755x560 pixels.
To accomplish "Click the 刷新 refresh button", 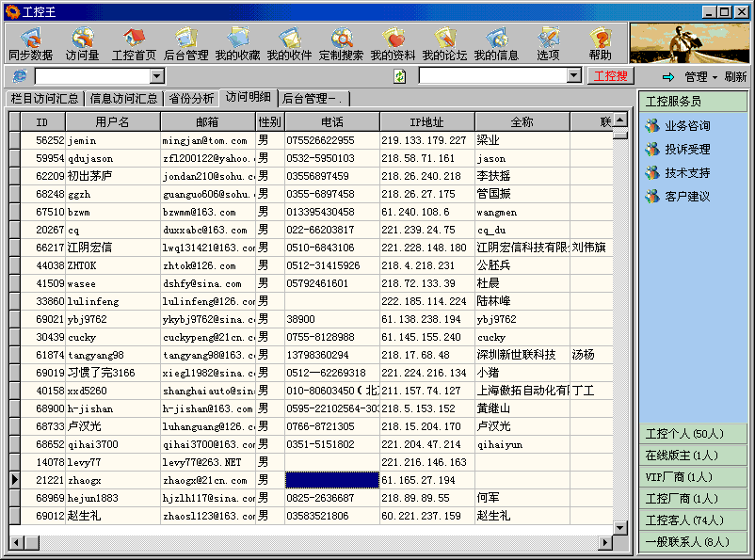I will tap(736, 76).
